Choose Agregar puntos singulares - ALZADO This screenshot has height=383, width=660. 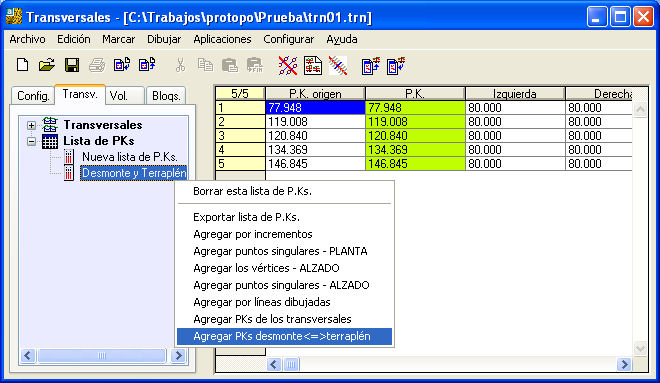pyautogui.click(x=285, y=285)
